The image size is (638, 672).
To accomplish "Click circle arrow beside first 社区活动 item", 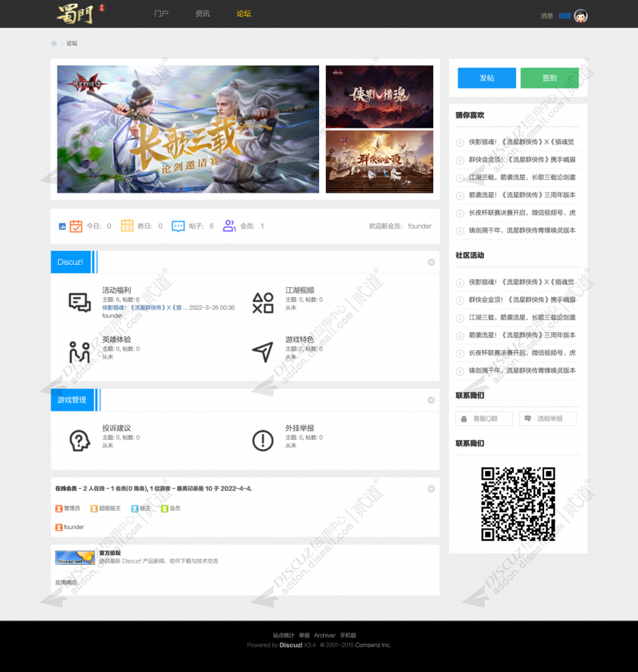I will tap(460, 283).
